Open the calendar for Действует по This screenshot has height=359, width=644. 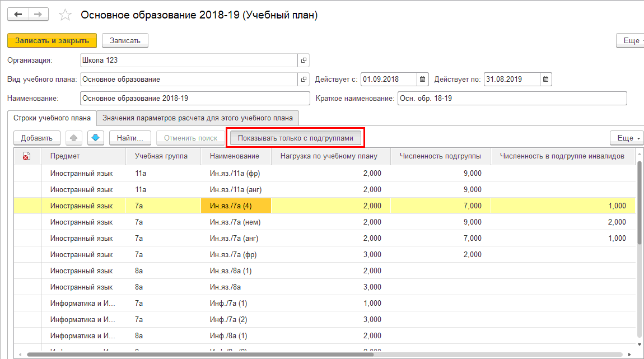click(545, 80)
